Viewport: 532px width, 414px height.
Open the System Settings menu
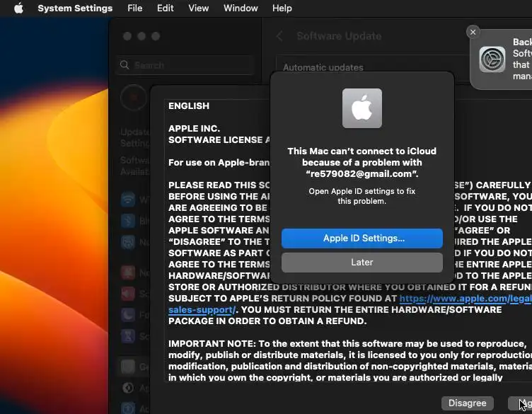tap(75, 8)
